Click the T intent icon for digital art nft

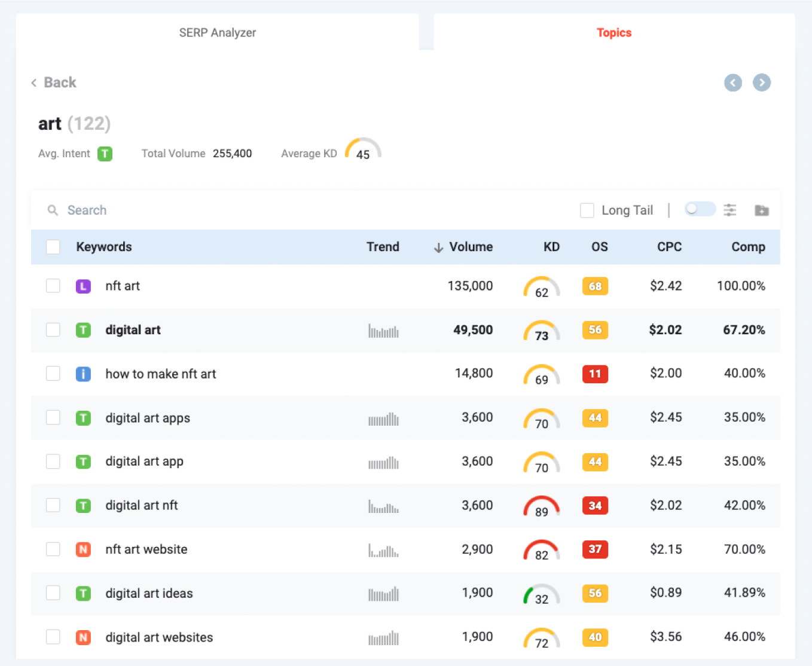[84, 506]
